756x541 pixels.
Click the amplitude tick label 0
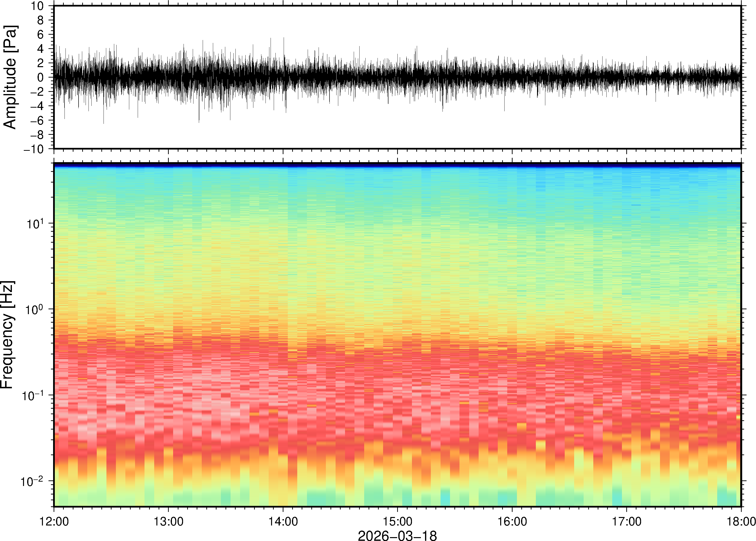41,78
